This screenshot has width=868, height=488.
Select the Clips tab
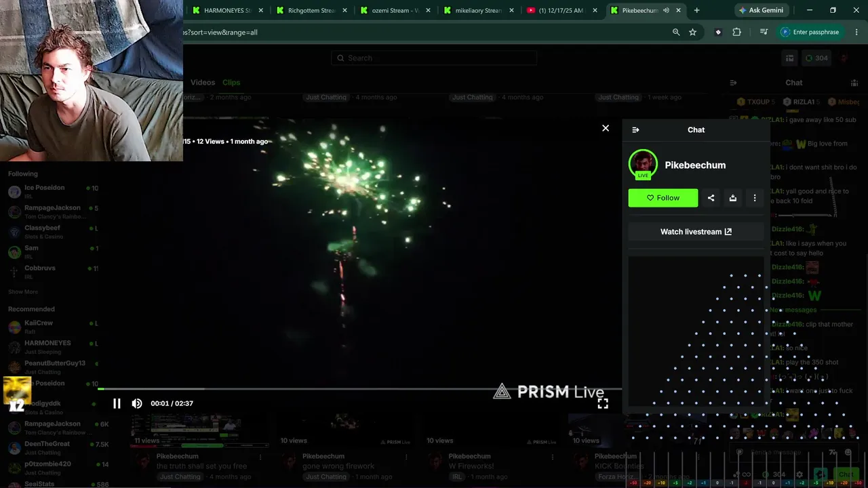coord(231,82)
